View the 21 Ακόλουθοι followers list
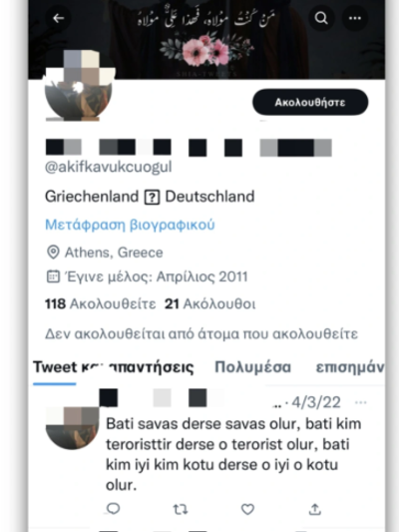This screenshot has width=399, height=532. coord(209,304)
